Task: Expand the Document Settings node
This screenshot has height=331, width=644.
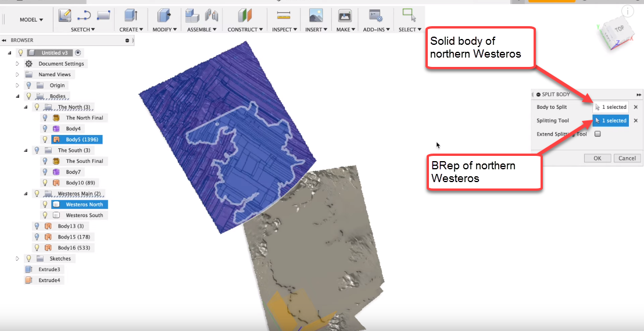Action: [x=17, y=64]
